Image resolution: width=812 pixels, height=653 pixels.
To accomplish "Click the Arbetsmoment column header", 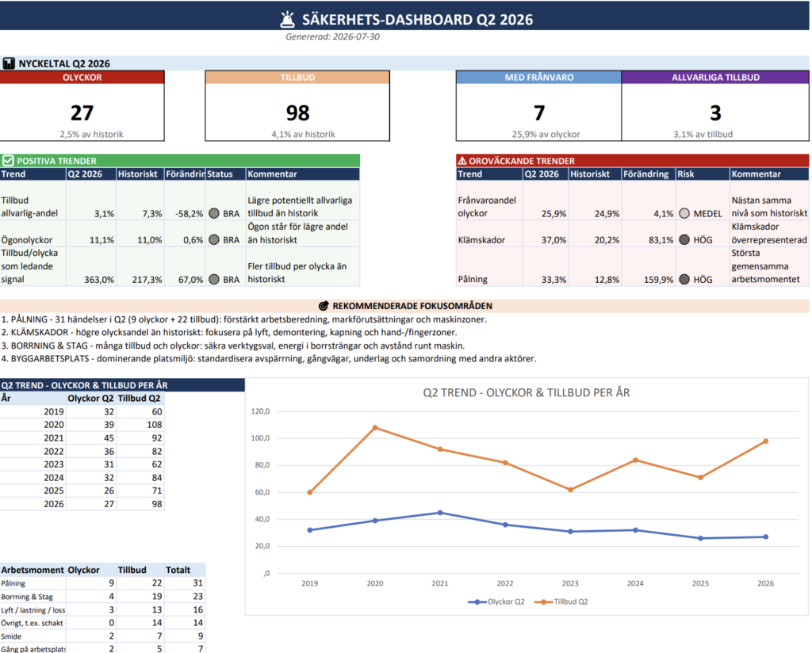I will [33, 570].
